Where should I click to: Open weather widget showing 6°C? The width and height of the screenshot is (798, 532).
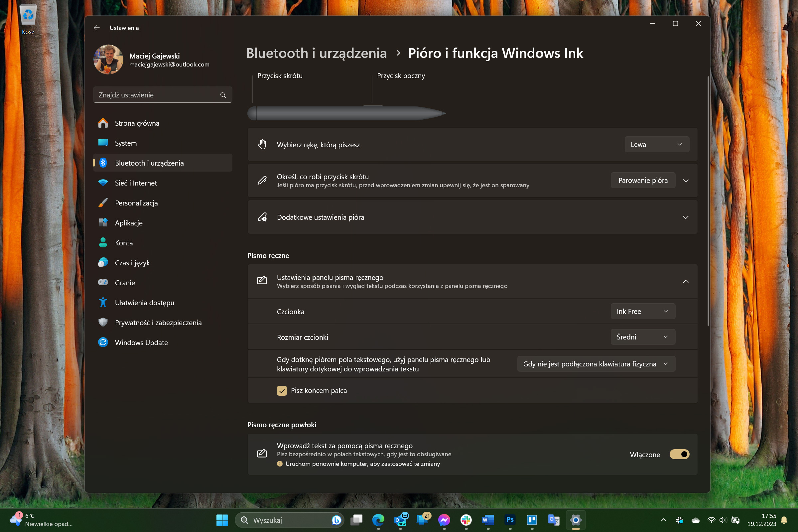point(41,520)
